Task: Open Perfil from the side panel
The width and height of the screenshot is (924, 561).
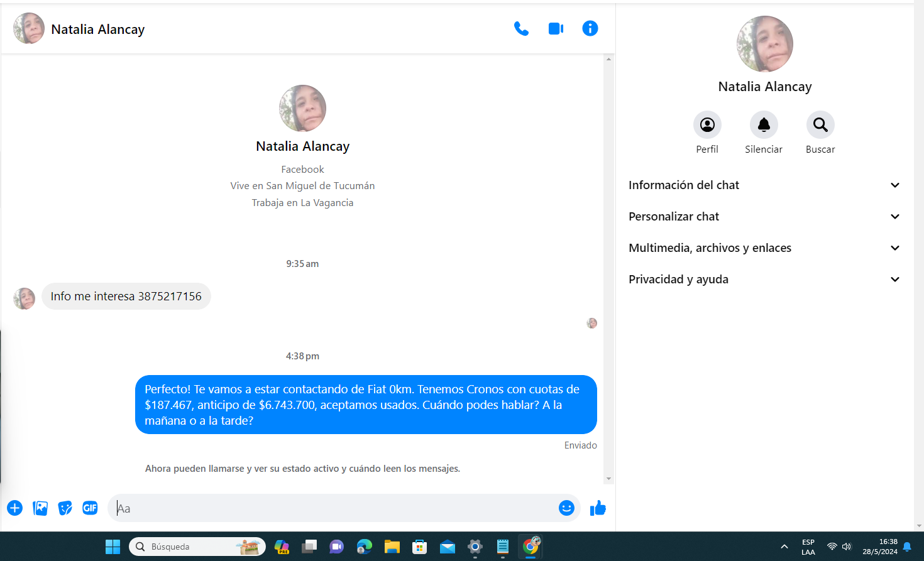Action: coord(707,125)
